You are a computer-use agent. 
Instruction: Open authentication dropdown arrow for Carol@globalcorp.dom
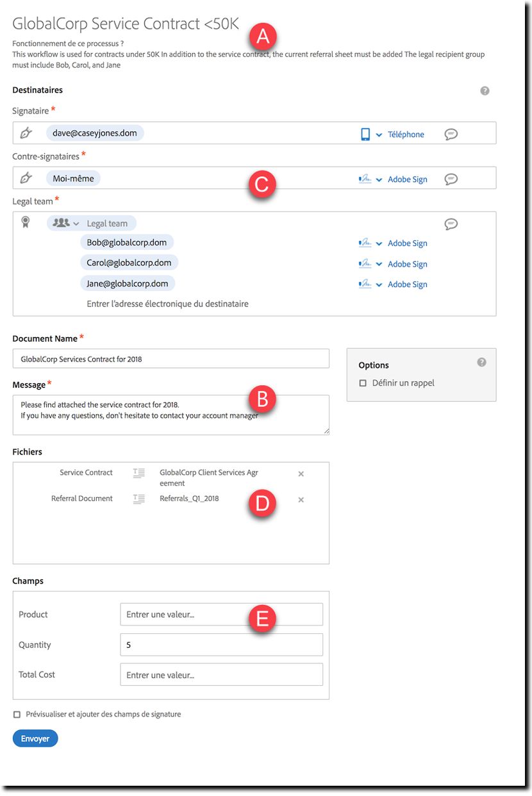coord(379,264)
